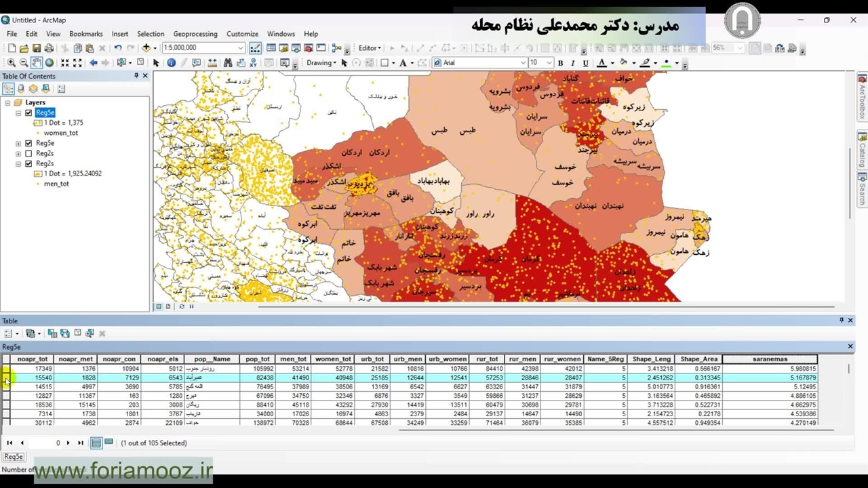Click the Add Data button
The image size is (868, 488).
pos(146,48)
